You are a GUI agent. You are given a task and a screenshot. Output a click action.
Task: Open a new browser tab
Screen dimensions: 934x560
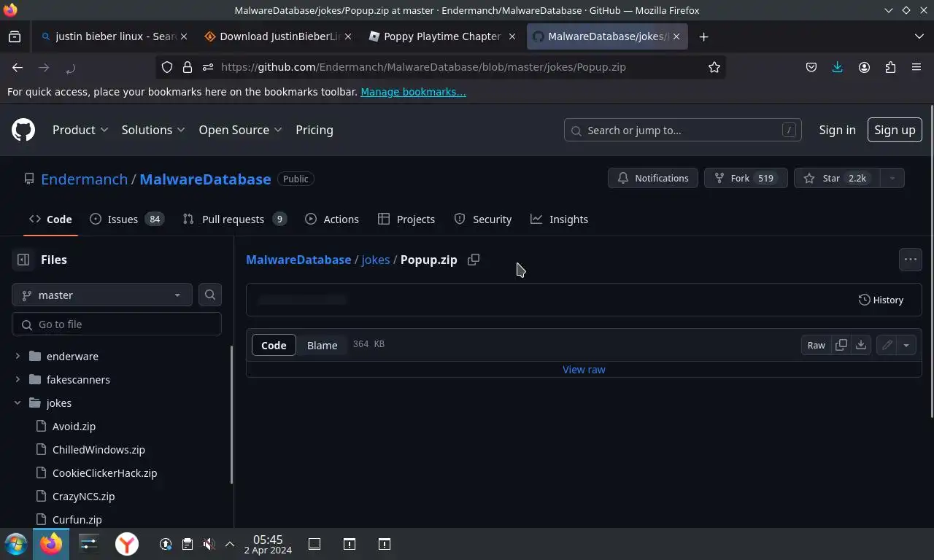(703, 36)
